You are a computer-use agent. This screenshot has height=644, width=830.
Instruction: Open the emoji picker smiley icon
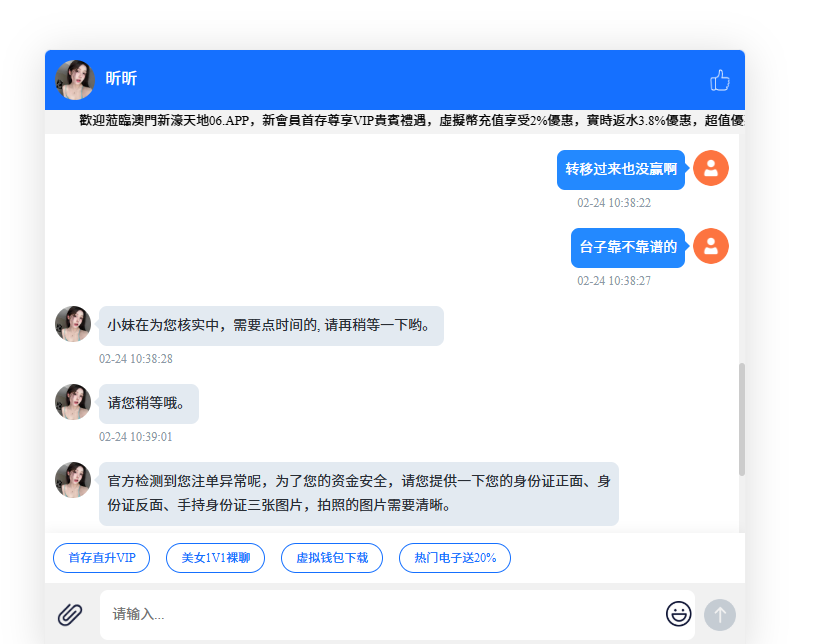[678, 614]
